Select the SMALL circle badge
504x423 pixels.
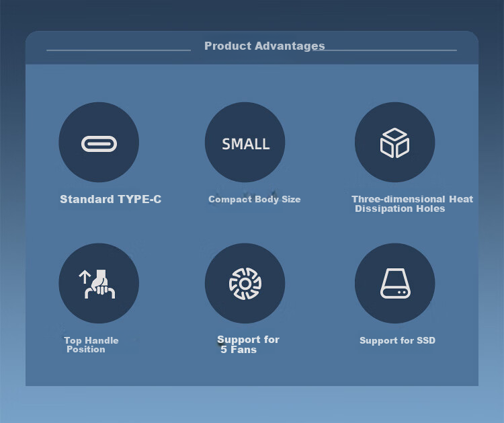point(245,142)
